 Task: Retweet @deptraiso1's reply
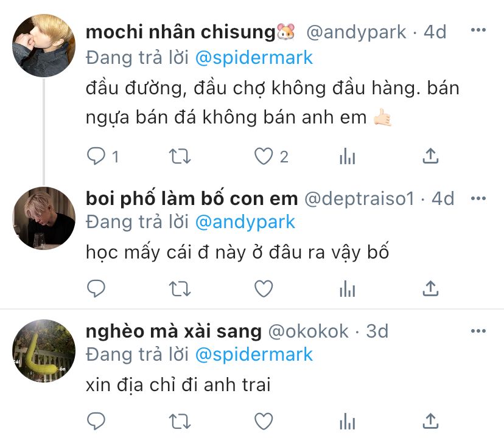point(180,288)
